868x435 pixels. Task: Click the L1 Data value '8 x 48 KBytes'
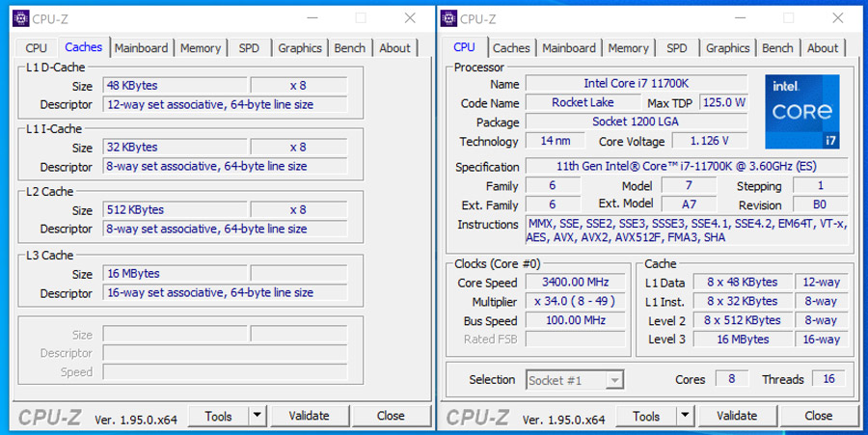743,283
